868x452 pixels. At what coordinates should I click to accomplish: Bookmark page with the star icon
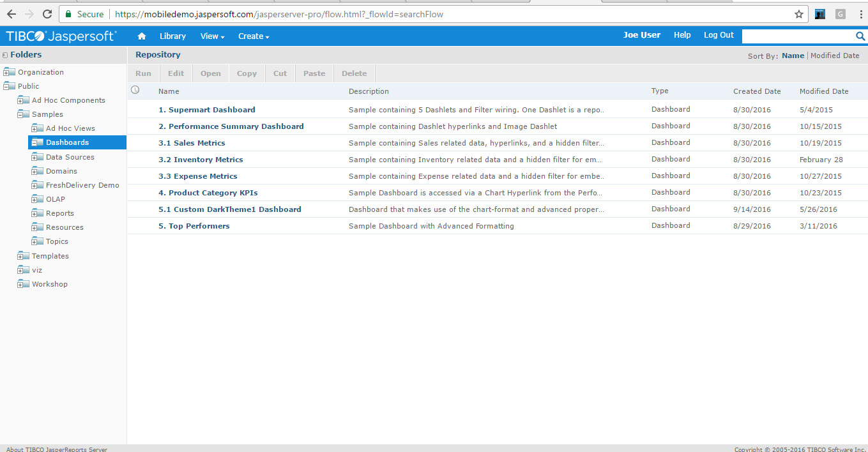(798, 14)
